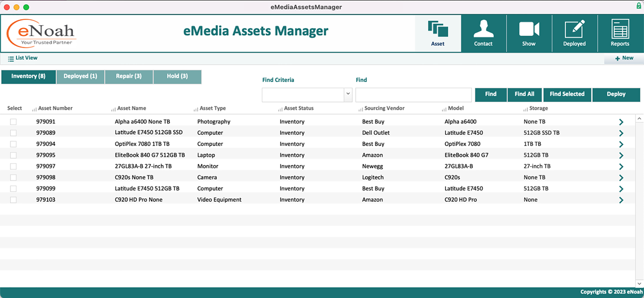Switch to Deployed (1) tab
Viewport: 644px width, 298px height.
click(x=80, y=77)
